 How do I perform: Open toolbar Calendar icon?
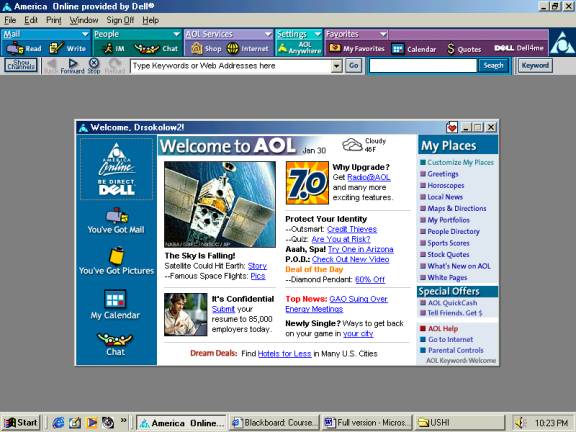(414, 49)
